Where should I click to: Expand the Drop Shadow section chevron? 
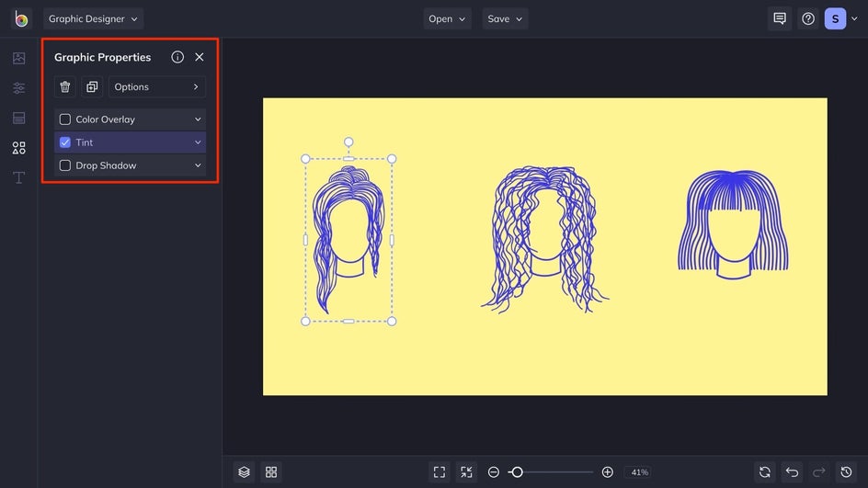point(198,165)
